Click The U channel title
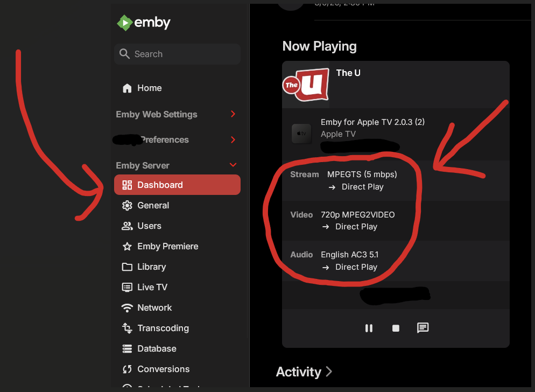This screenshot has width=535, height=392. coord(348,73)
